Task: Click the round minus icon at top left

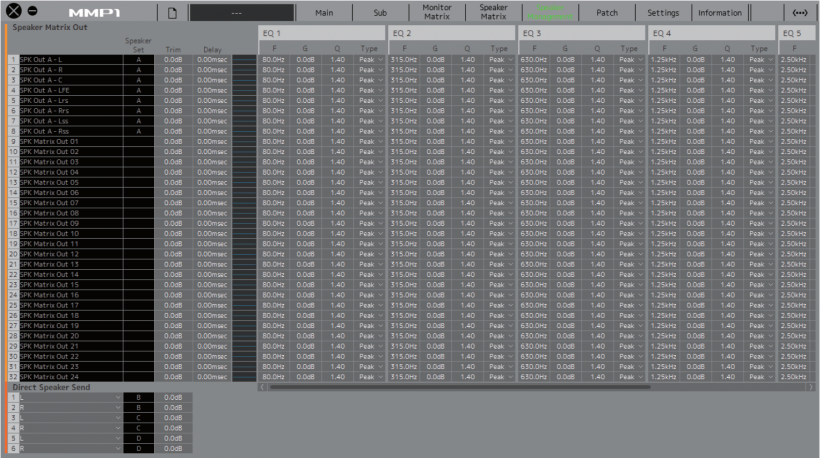Action: pyautogui.click(x=32, y=13)
